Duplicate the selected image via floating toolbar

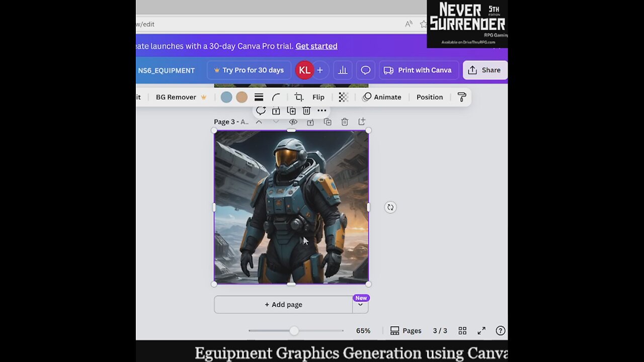pyautogui.click(x=291, y=111)
